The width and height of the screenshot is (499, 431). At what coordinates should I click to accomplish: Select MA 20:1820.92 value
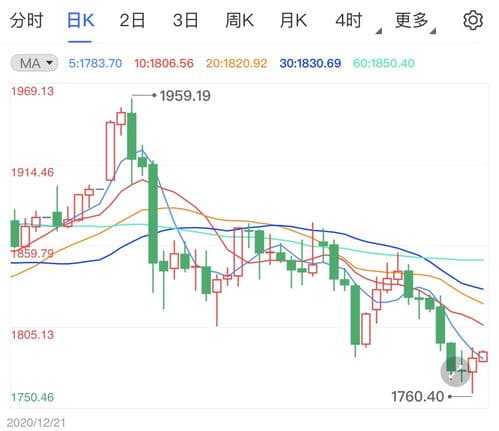click(236, 63)
